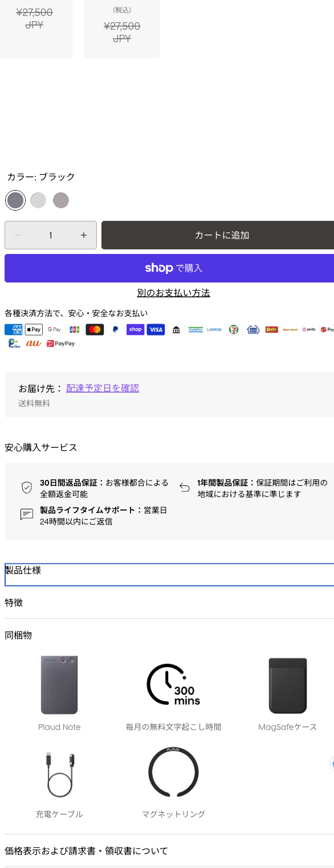
Task: Select the black color swatch
Action: click(15, 200)
